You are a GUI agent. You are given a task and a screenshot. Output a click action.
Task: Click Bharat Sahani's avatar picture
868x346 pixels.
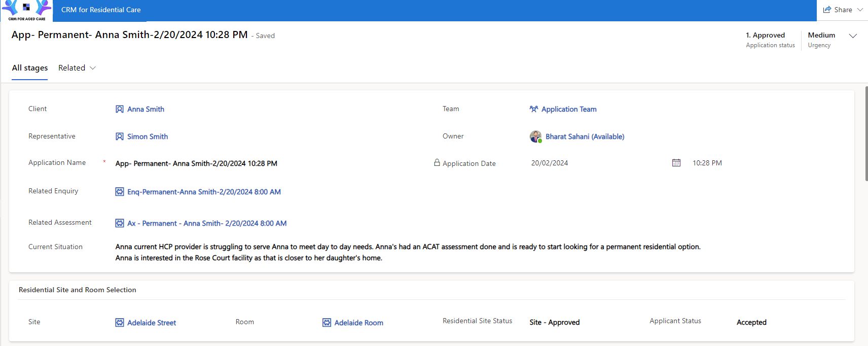click(x=535, y=136)
